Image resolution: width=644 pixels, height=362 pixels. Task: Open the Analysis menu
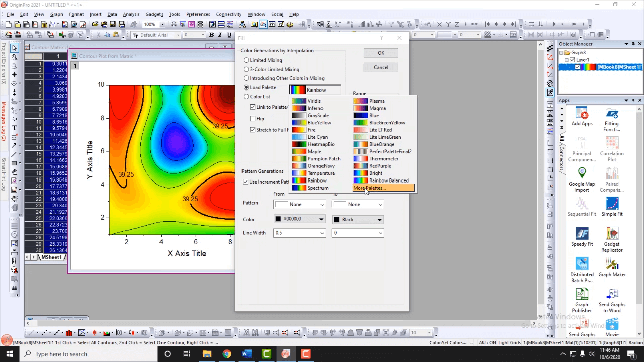(131, 14)
